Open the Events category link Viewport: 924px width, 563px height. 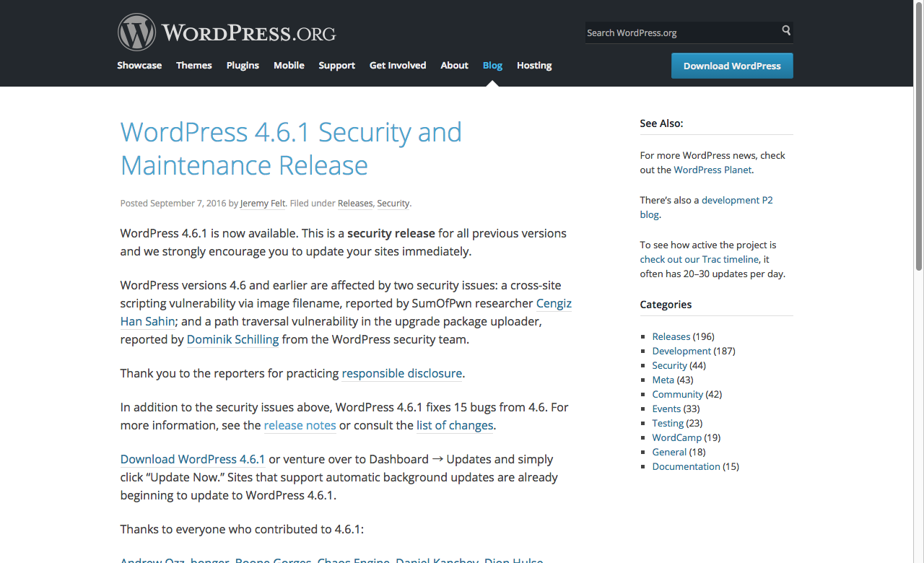point(666,409)
